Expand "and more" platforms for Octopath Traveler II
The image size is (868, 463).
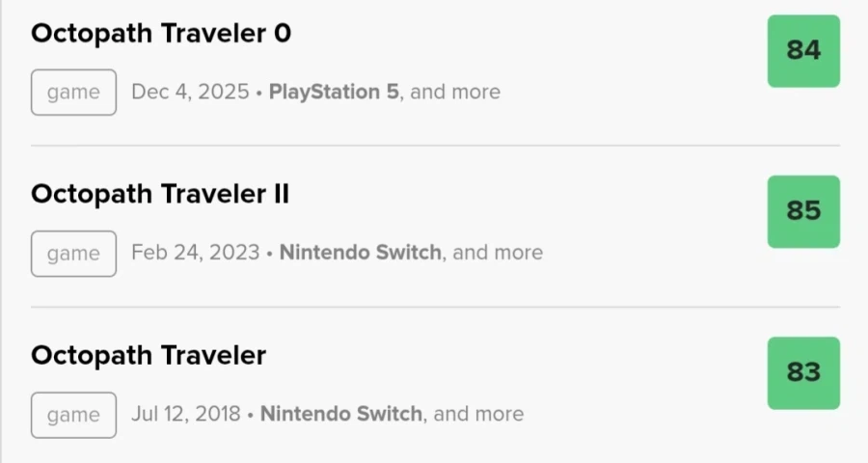tap(499, 254)
